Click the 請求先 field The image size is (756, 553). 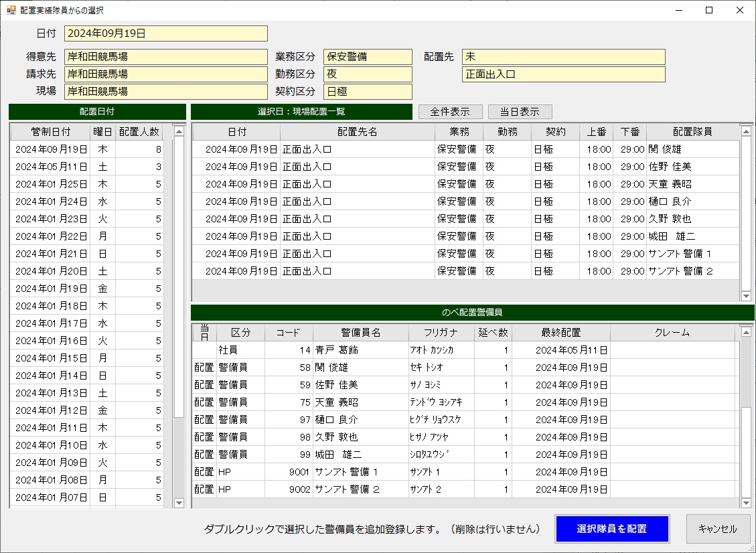pos(166,74)
